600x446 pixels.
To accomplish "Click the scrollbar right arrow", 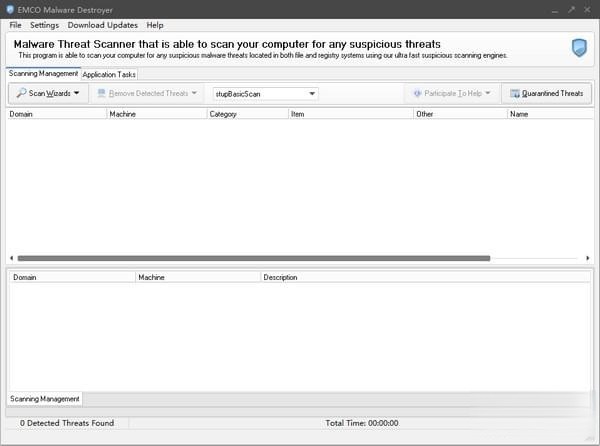I will coord(587,258).
